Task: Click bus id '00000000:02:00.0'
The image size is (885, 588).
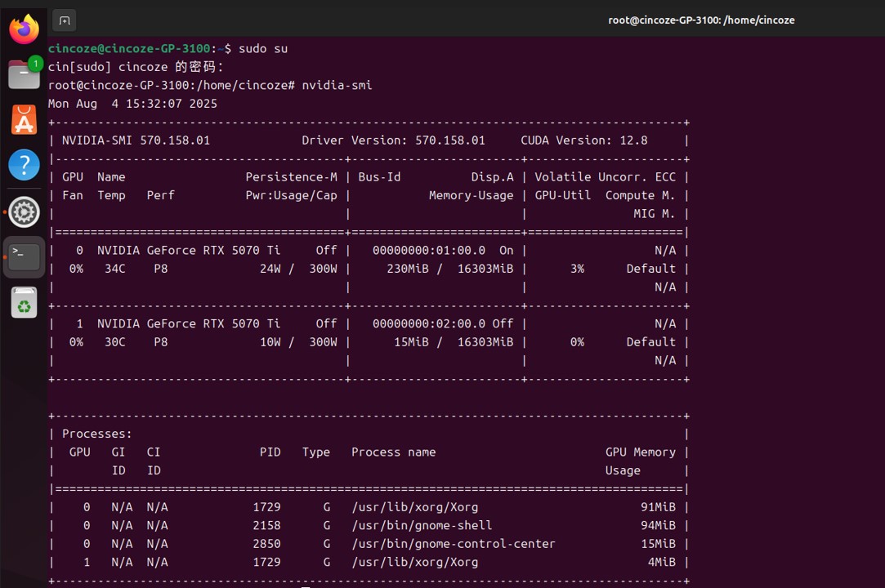Action: (x=429, y=324)
